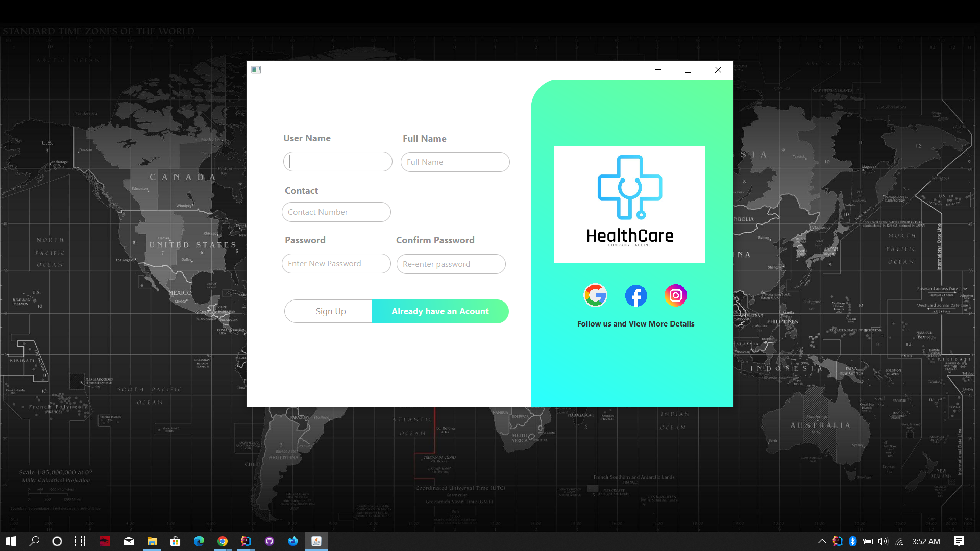This screenshot has height=551, width=980.
Task: Click the Sign Up button
Action: tap(330, 311)
